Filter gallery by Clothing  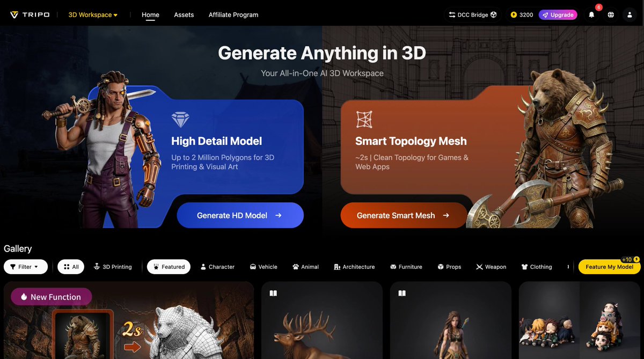(x=537, y=267)
